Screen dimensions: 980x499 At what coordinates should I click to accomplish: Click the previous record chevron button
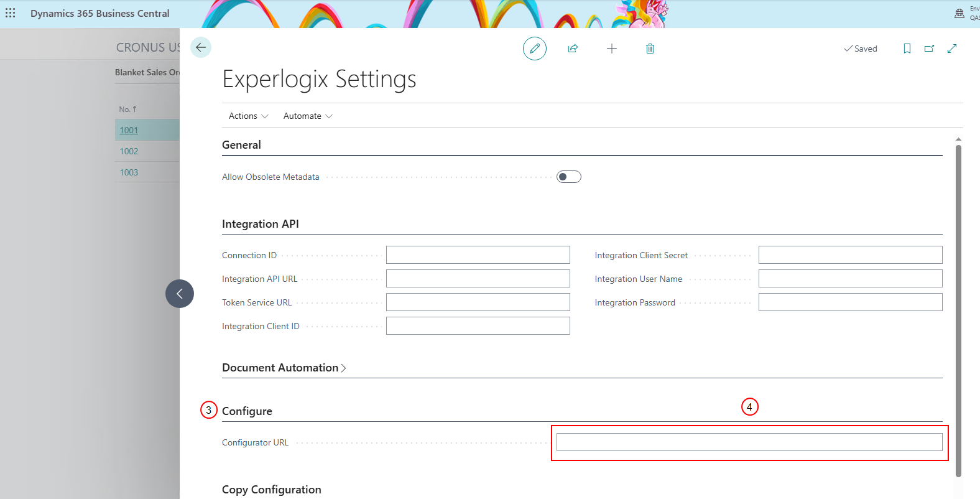click(180, 294)
